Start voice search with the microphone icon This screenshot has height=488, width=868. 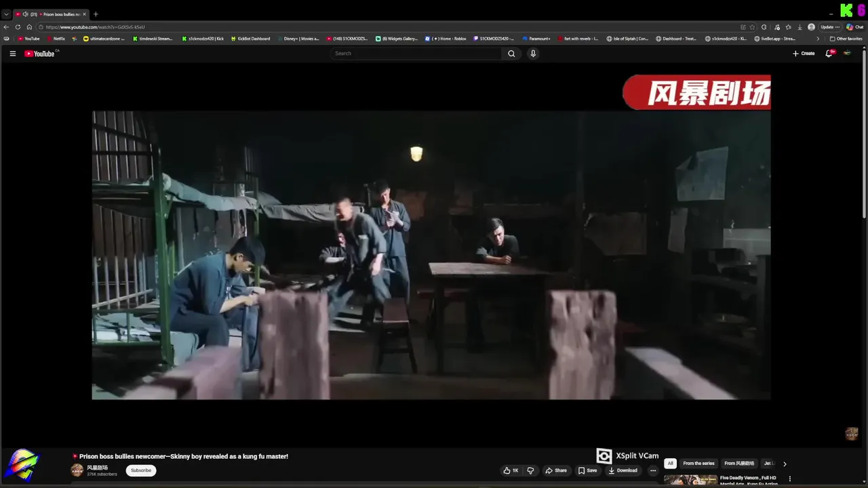click(533, 54)
